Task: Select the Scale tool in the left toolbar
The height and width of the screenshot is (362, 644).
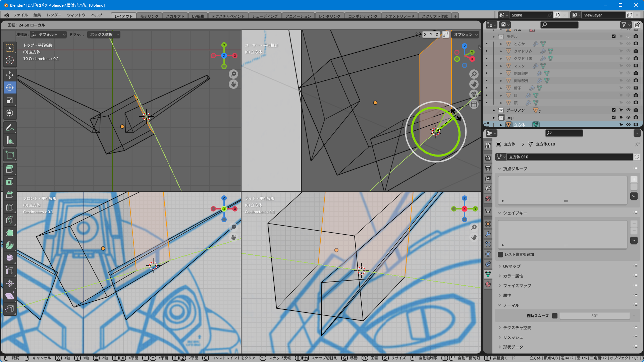Action: click(x=10, y=100)
